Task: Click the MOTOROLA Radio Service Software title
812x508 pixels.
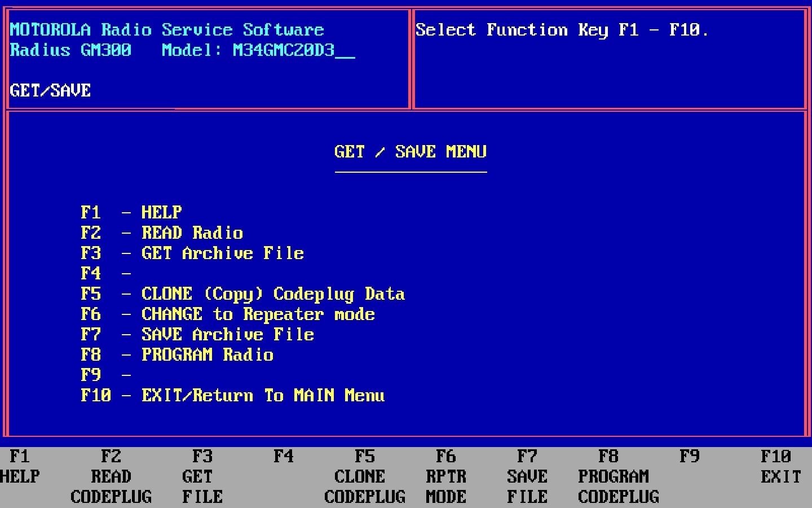Action: point(167,29)
